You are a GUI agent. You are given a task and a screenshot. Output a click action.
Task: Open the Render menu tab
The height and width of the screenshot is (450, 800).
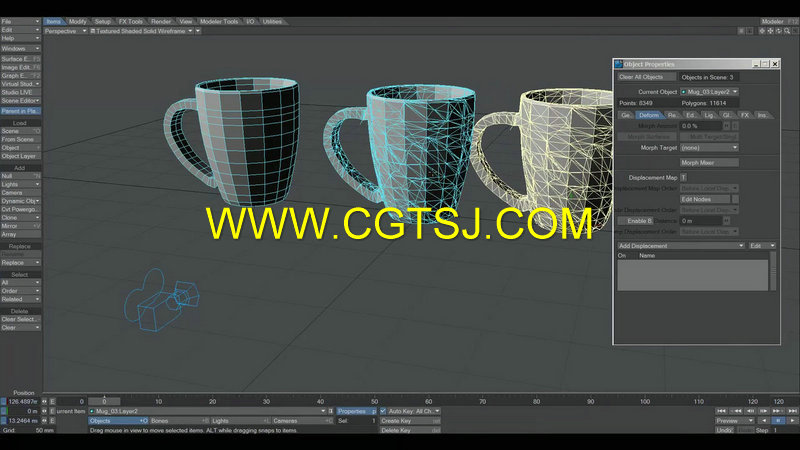click(161, 21)
